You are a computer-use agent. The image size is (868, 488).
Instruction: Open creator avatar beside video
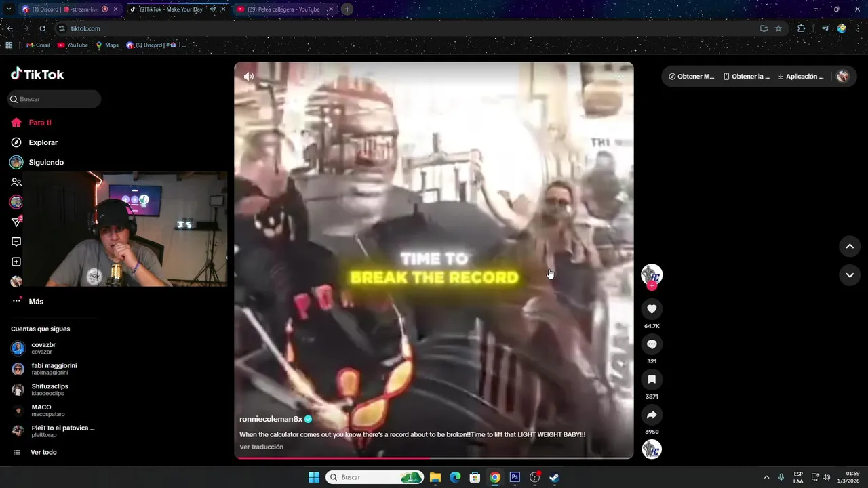coord(652,274)
